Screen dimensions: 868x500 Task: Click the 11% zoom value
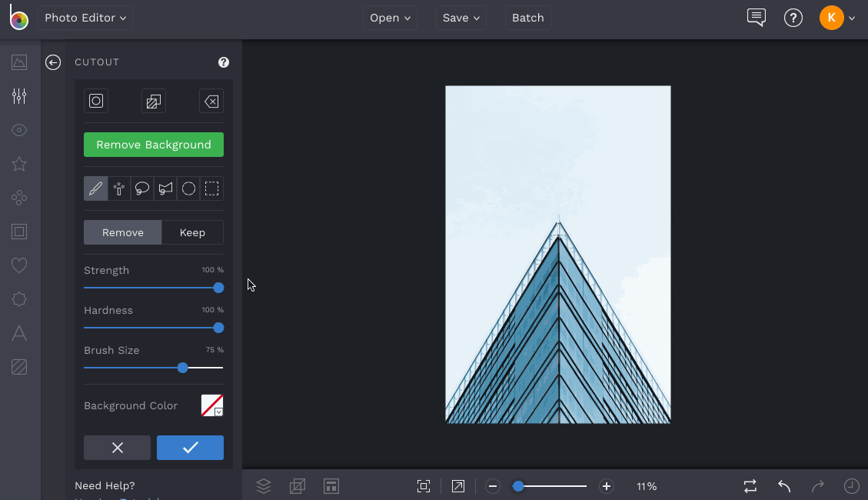[x=647, y=486]
